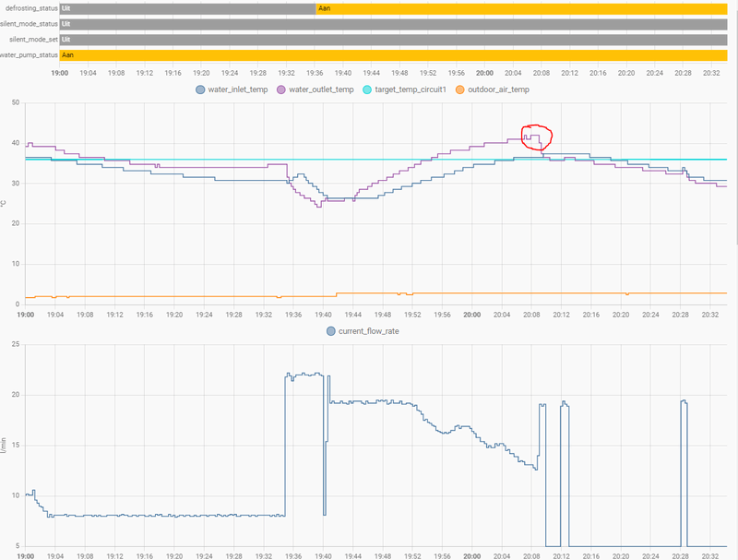Select the silent_mode_status 'Uit' bar
Screen dimensions: 738x560
tap(394, 24)
